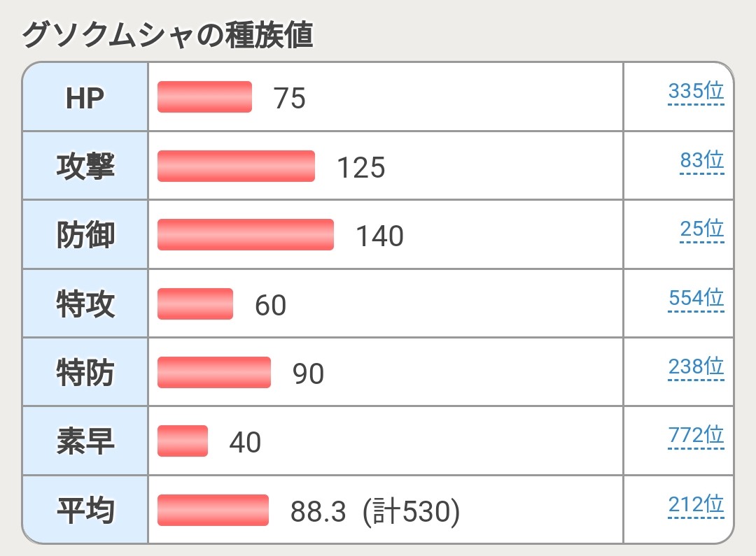Click the red 攻撃 stat bar
756x556 pixels.
pyautogui.click(x=236, y=166)
